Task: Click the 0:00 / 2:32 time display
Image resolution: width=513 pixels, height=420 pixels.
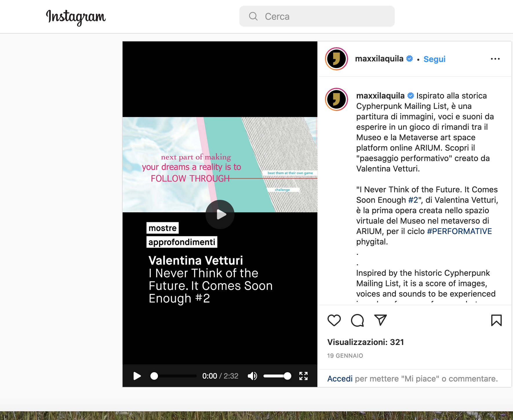Action: [x=220, y=376]
